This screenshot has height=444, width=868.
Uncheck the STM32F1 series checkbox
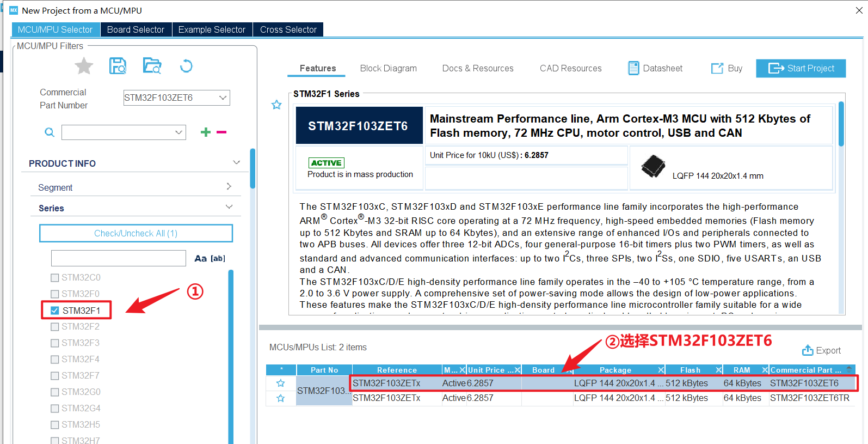54,311
